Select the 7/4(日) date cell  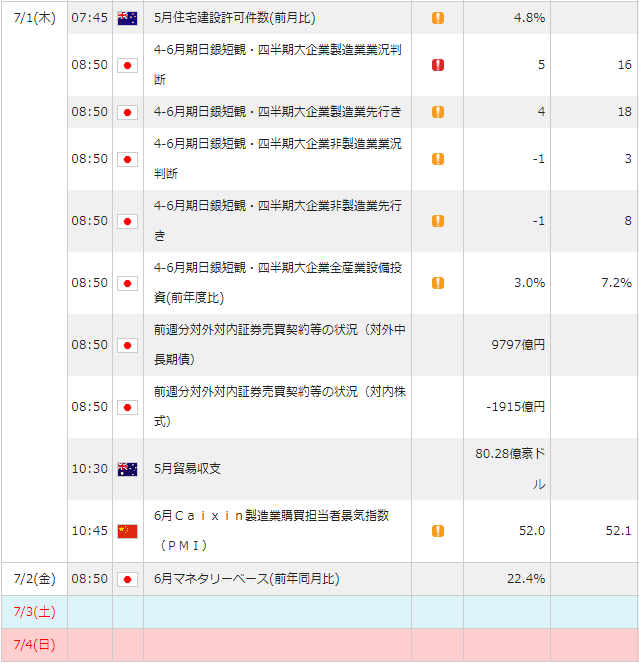[x=34, y=645]
